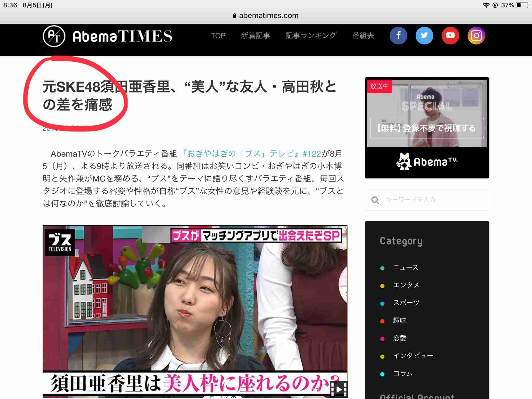This screenshot has width=532, height=399.
Task: Tap the abematimes.com address bar
Action: [266, 16]
